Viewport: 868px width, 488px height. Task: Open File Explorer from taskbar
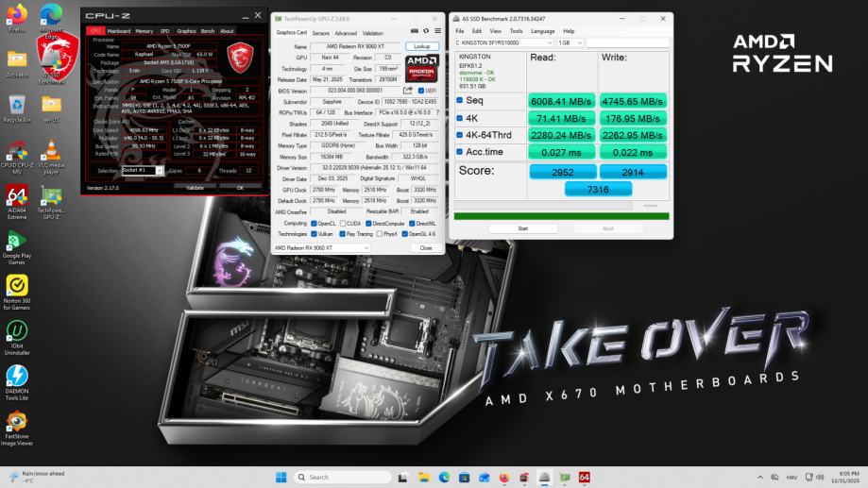(424, 477)
